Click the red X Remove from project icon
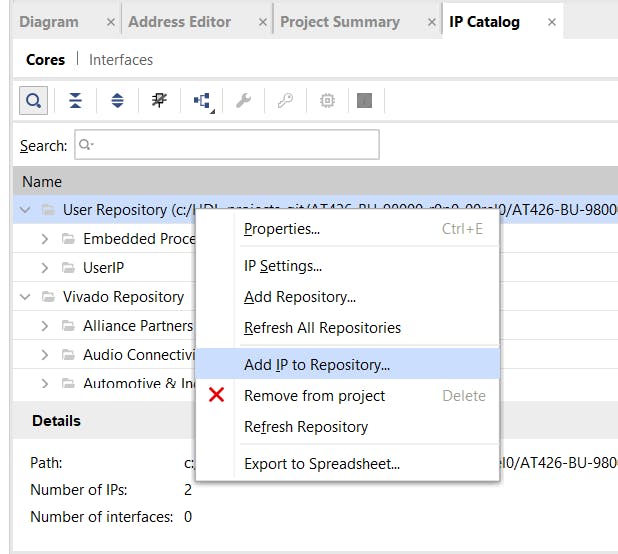 tap(216, 394)
